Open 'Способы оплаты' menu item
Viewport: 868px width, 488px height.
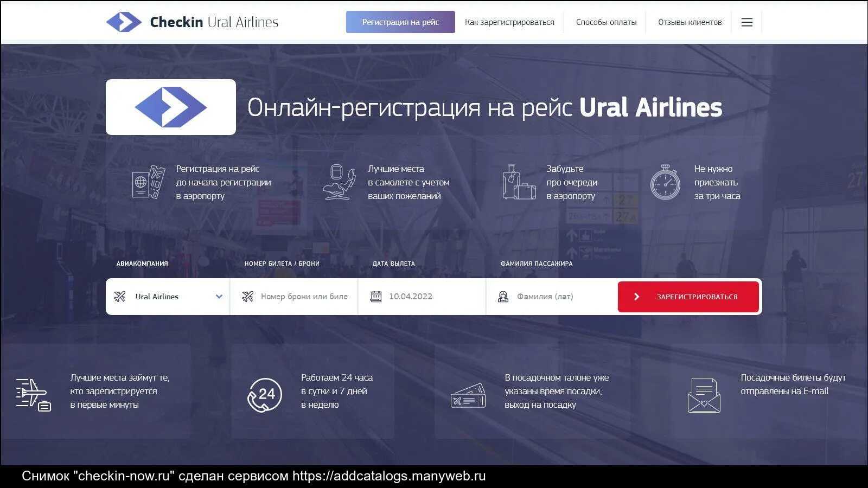click(606, 22)
